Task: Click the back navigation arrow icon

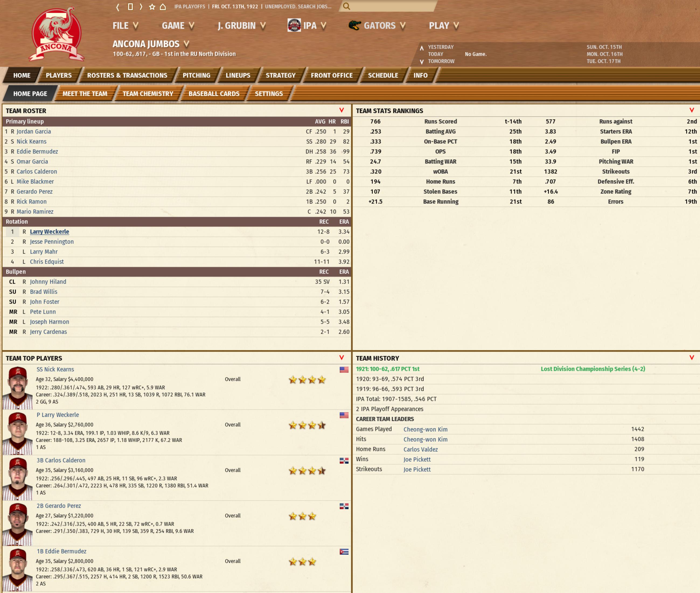Action: click(x=118, y=7)
